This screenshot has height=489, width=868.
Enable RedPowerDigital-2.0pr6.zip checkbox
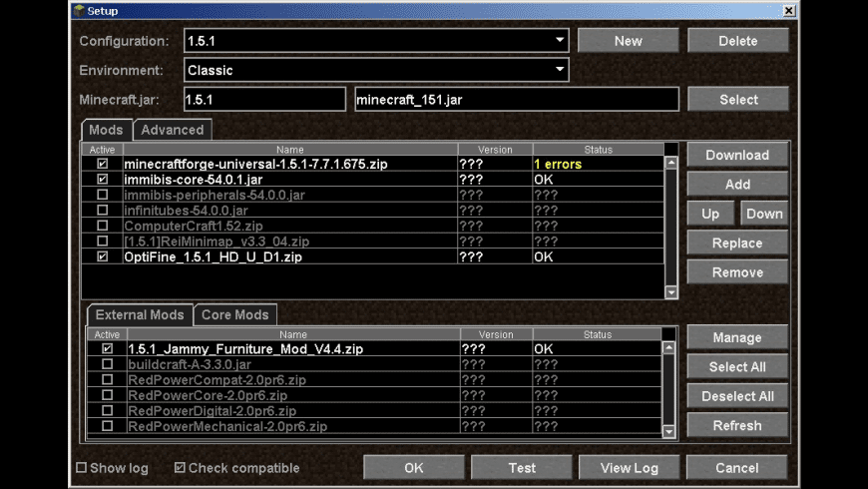(107, 411)
